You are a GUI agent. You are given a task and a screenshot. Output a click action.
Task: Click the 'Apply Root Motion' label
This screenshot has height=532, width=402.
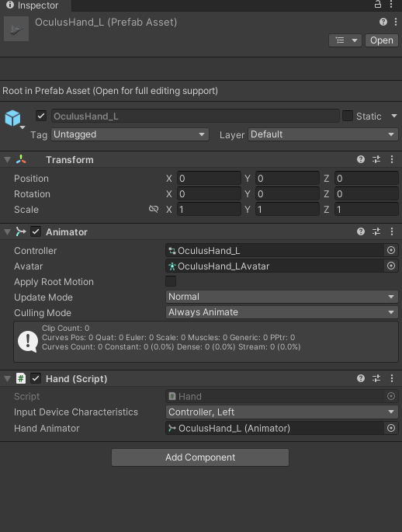click(x=54, y=282)
